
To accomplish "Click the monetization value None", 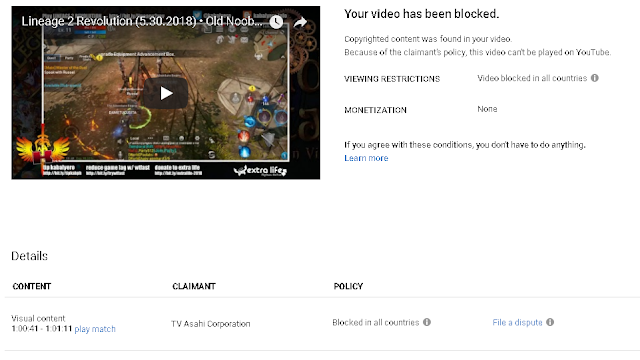I will click(x=487, y=109).
